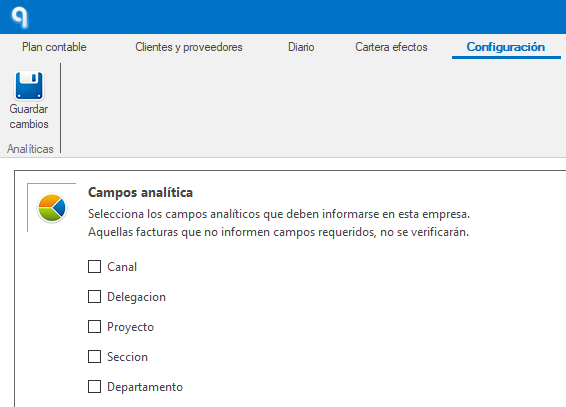This screenshot has height=407, width=566.
Task: Click the pie chart Campos analítica icon
Action: [52, 208]
